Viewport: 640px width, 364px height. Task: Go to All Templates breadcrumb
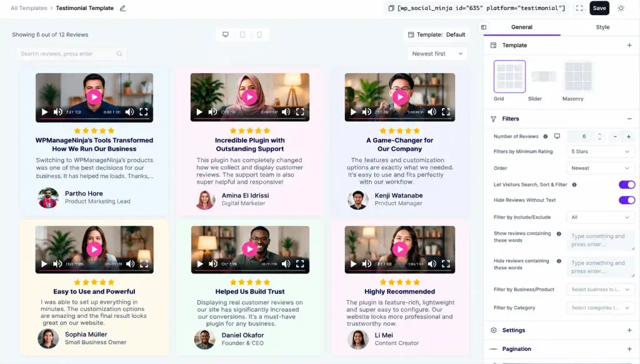click(29, 8)
